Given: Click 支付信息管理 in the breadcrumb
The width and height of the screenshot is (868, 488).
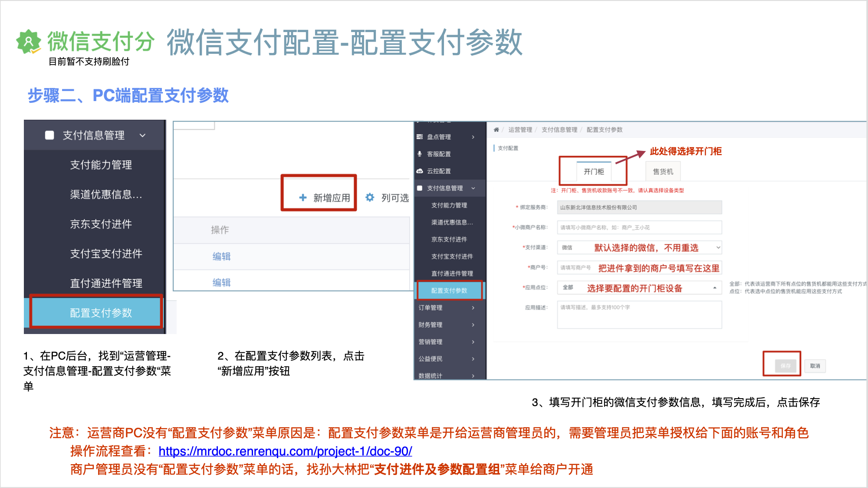Looking at the screenshot, I should click(x=559, y=130).
